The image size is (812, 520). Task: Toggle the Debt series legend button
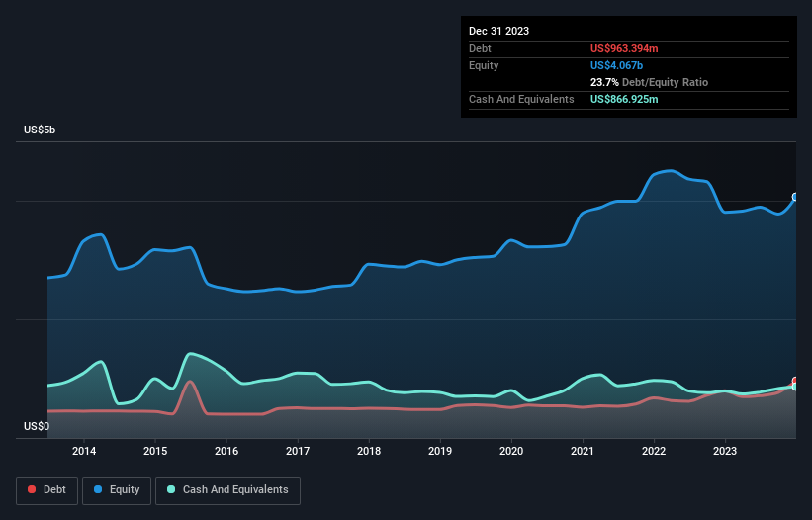[x=47, y=490]
